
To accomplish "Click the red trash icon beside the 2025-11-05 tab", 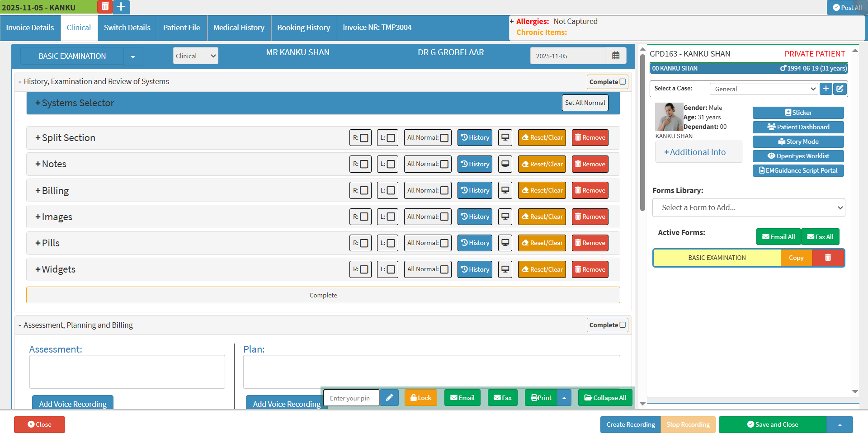I will coord(105,7).
